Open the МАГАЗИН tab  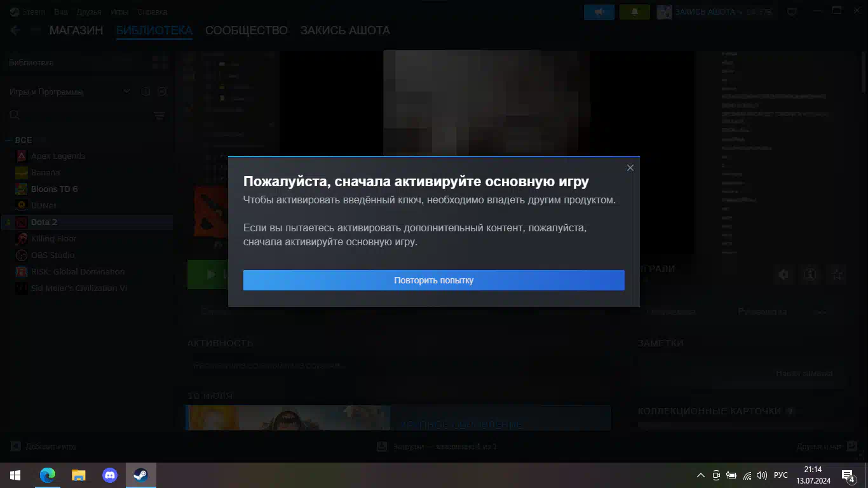(x=76, y=30)
